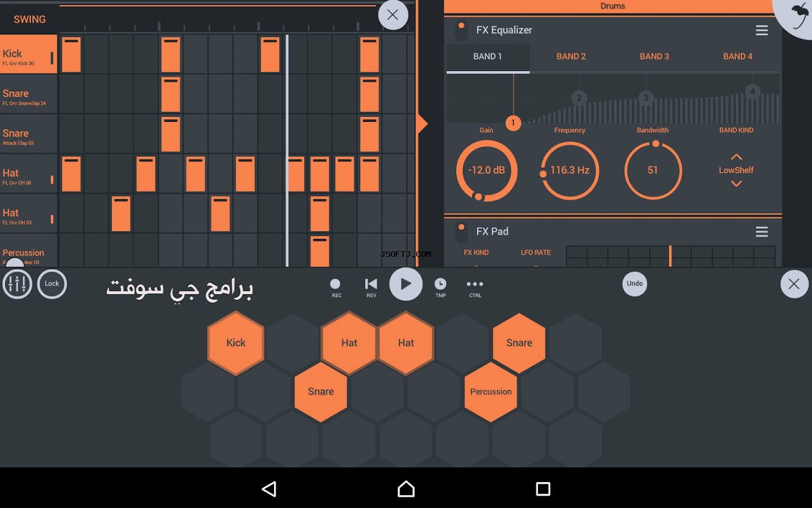Collapse the effects panel with orange arrow

pyautogui.click(x=422, y=124)
